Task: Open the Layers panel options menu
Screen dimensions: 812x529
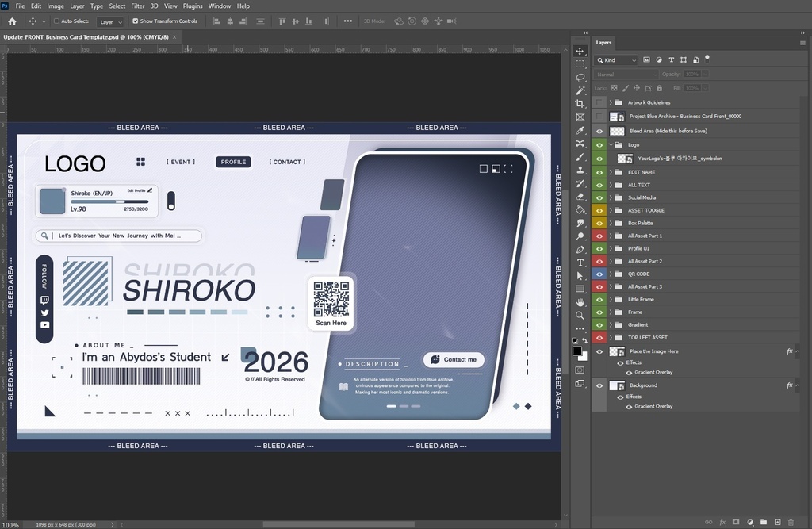Action: pyautogui.click(x=802, y=43)
